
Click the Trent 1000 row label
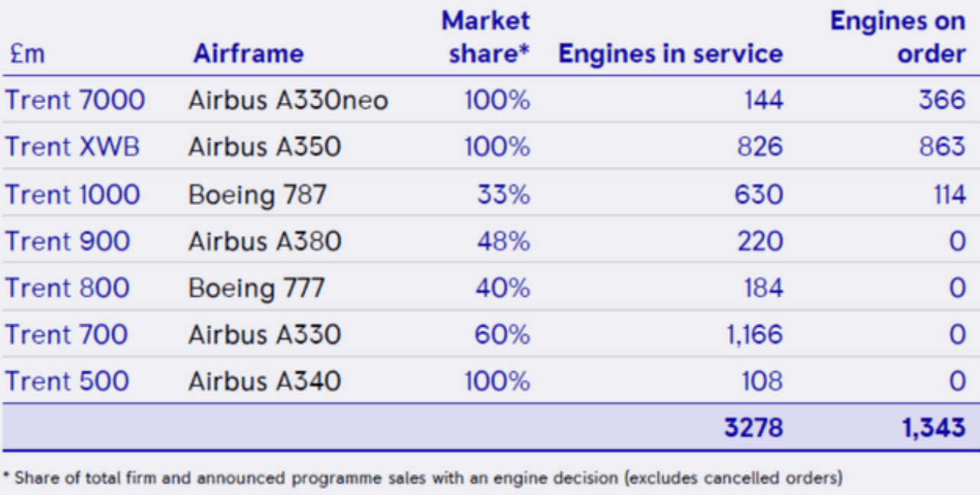[x=73, y=194]
